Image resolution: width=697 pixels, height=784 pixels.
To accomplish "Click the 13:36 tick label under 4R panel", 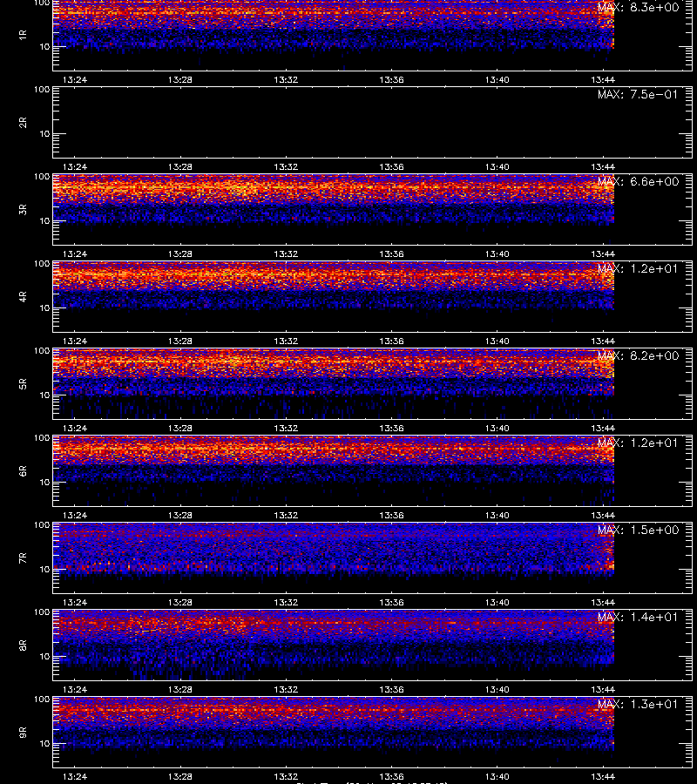I will [x=391, y=341].
